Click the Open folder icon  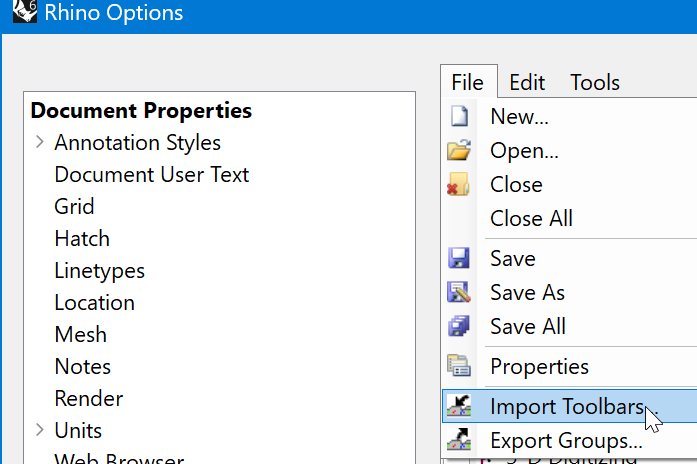(459, 151)
